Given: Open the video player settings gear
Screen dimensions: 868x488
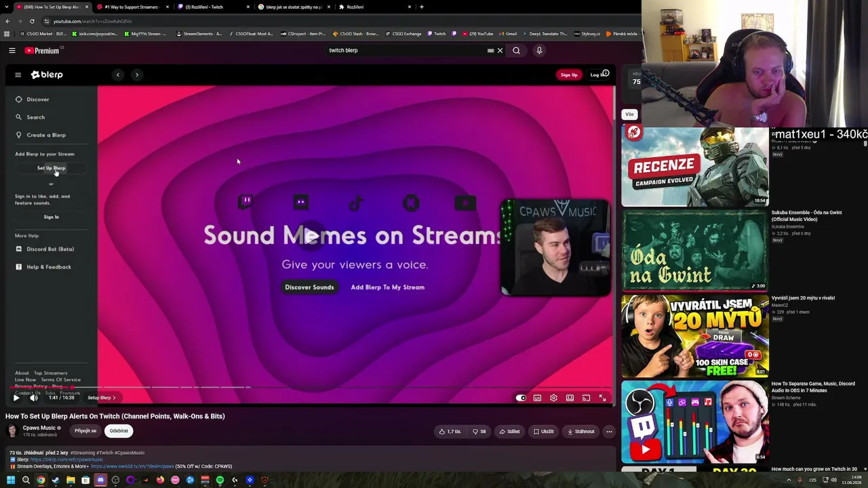Looking at the screenshot, I should tap(553, 398).
